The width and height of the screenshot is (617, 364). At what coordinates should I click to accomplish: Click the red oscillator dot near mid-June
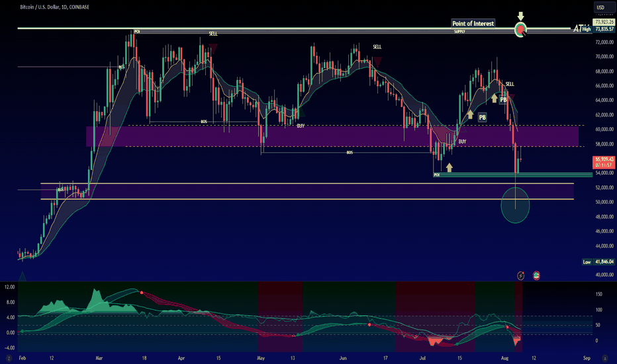click(369, 325)
